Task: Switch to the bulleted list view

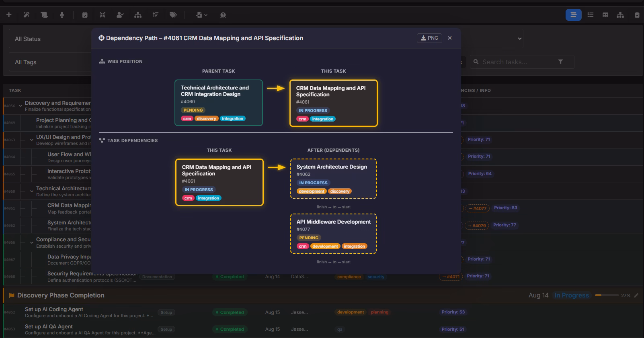Action: click(x=591, y=15)
